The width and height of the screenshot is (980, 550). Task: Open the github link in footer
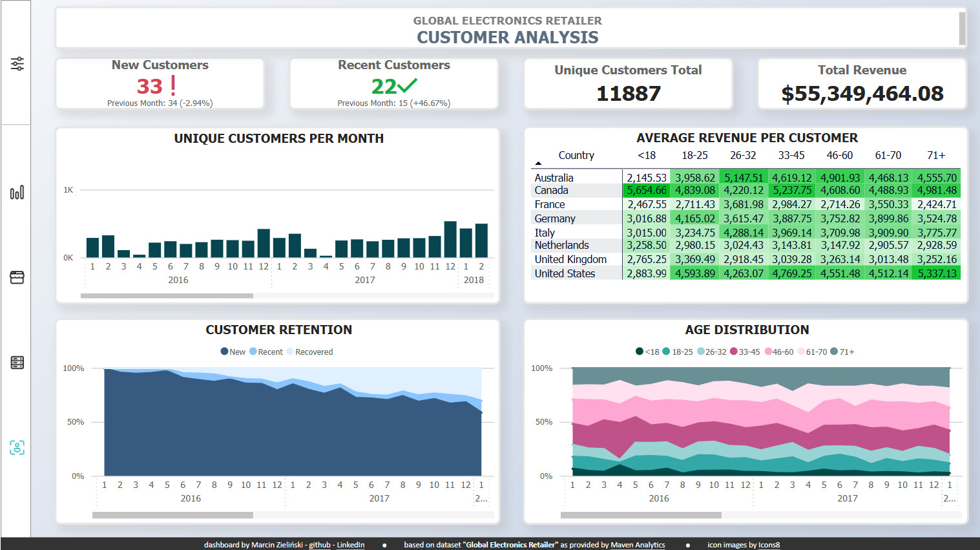pos(319,545)
